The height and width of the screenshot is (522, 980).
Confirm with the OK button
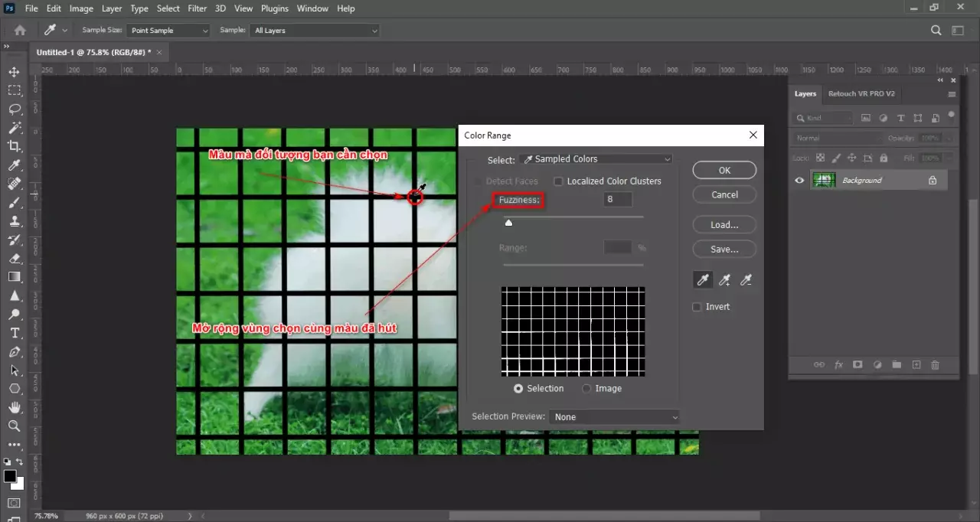[x=724, y=170]
